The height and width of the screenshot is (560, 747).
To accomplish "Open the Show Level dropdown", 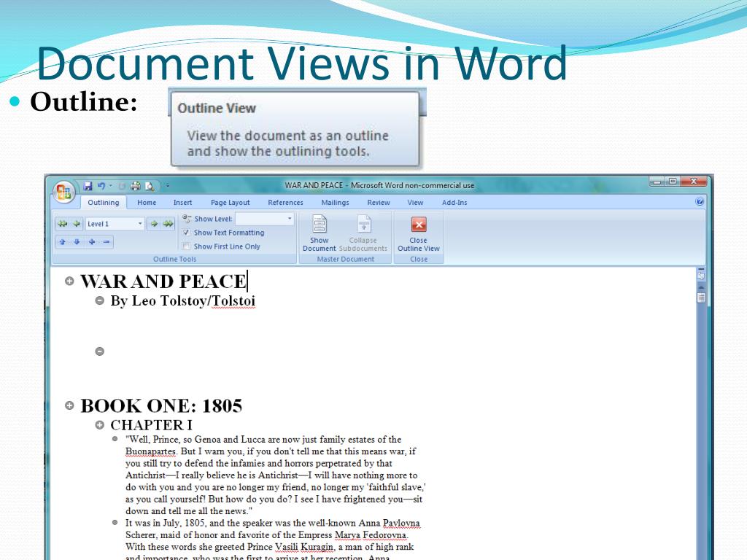I will pos(289,219).
